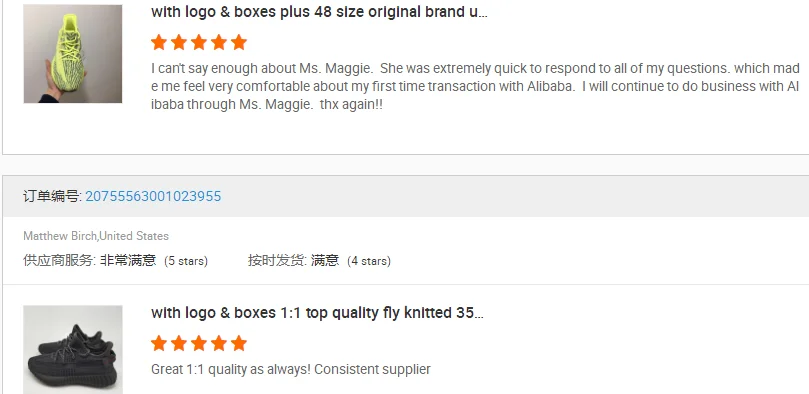The width and height of the screenshot is (809, 394).
Task: Click the supplier service rating (5 stars)
Action: pos(116,260)
